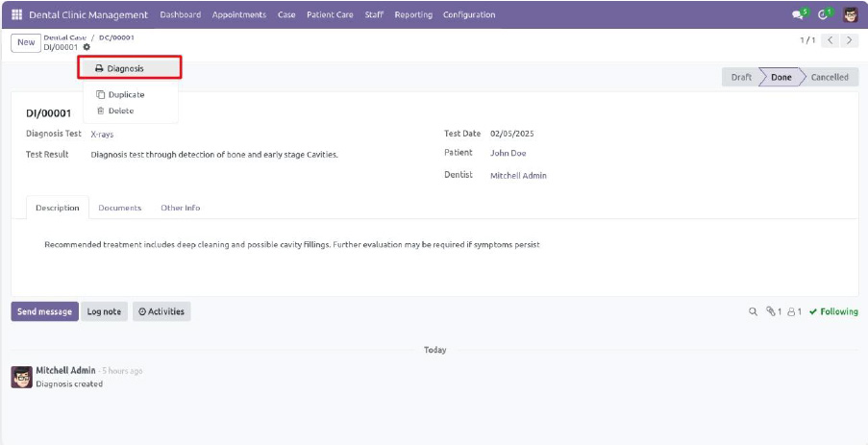Open the Reporting menu
Screen dimensions: 868x445
(413, 14)
